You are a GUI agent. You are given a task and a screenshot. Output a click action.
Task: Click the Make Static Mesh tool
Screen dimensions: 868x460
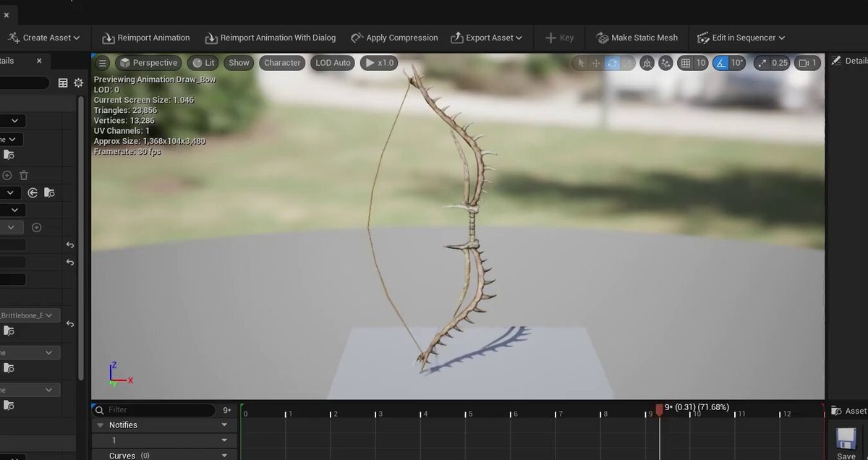[637, 38]
